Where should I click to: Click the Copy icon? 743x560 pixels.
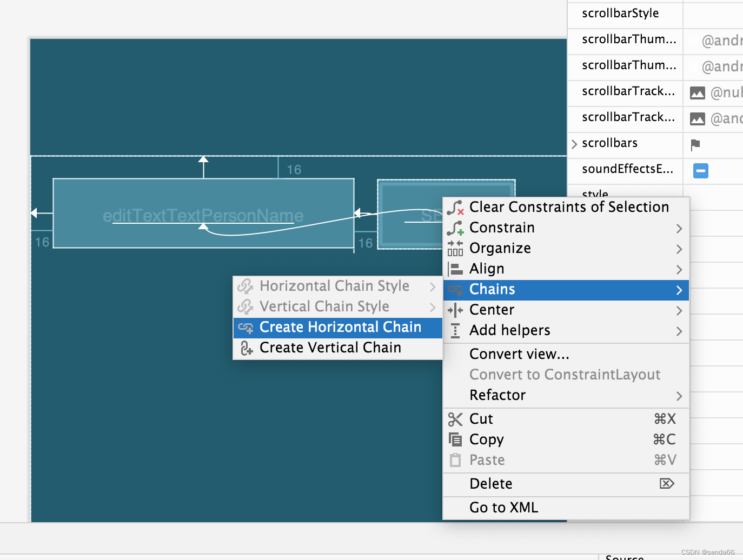tap(455, 439)
